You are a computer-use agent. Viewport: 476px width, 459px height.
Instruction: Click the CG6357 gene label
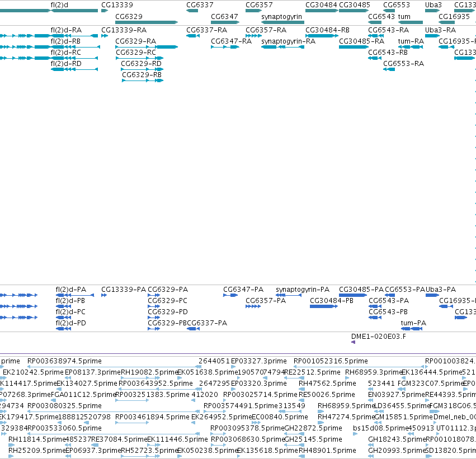click(x=259, y=5)
